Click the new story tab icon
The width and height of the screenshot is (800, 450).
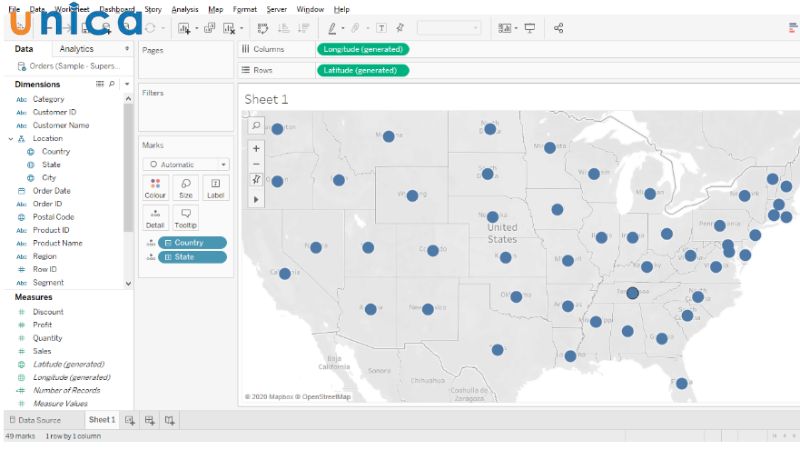[x=169, y=420]
